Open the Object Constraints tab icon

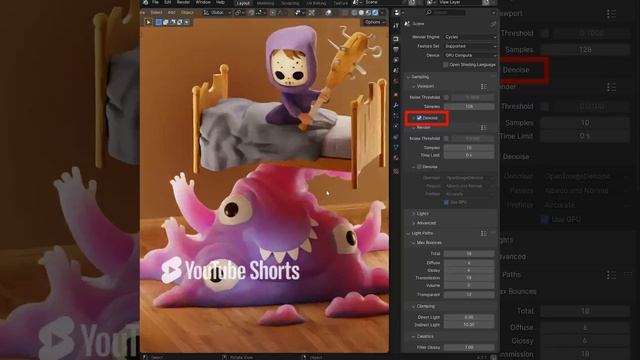396,137
